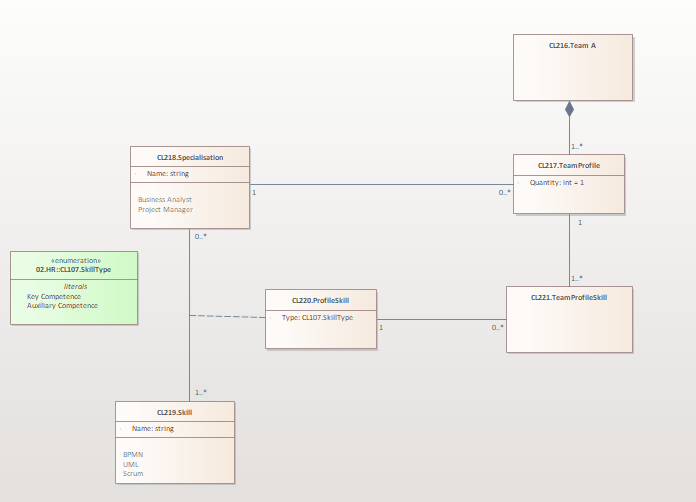Click the Name: string attribute in CL218.Specialisation
696x502 pixels.
(x=168, y=174)
